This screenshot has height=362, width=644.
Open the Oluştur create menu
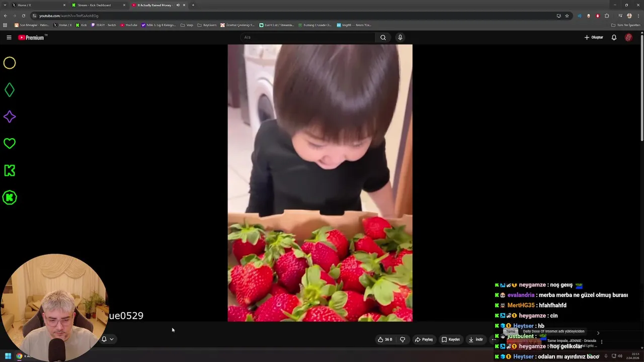click(x=594, y=37)
